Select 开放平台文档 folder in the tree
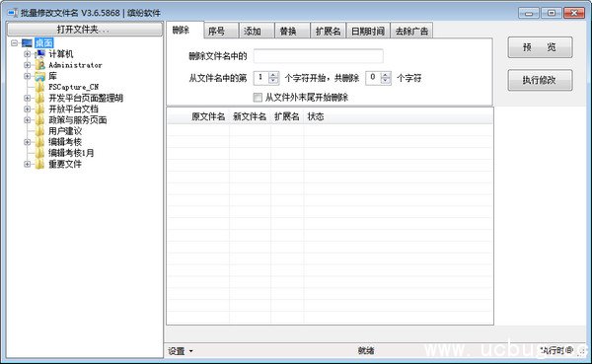 pyautogui.click(x=73, y=109)
